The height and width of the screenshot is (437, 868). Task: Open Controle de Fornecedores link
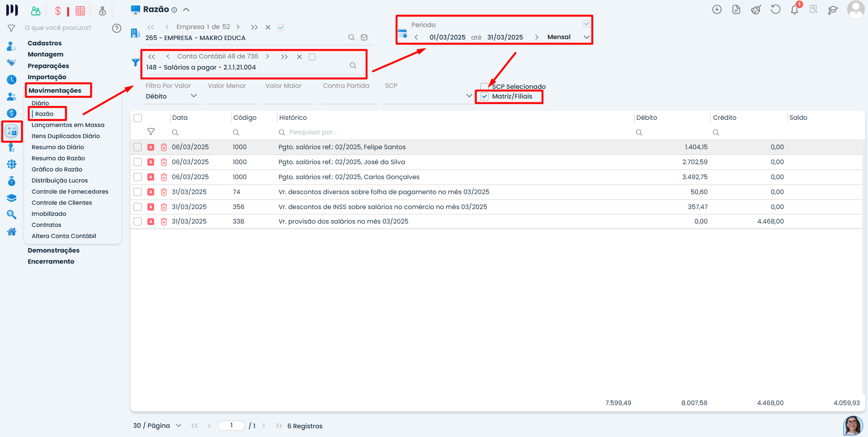click(x=70, y=192)
